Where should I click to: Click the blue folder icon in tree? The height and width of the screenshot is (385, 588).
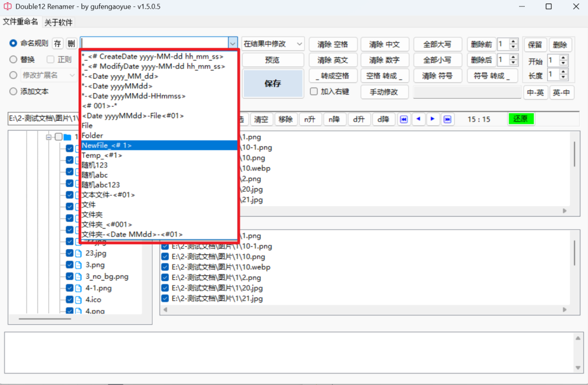point(68,137)
